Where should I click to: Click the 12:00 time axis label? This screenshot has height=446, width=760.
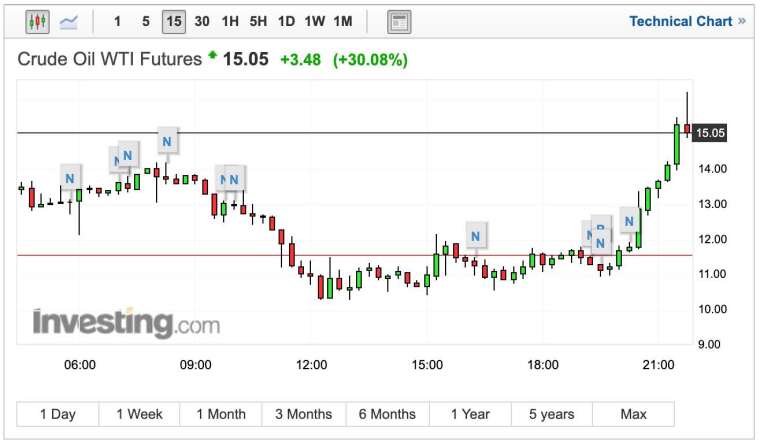click(x=311, y=365)
